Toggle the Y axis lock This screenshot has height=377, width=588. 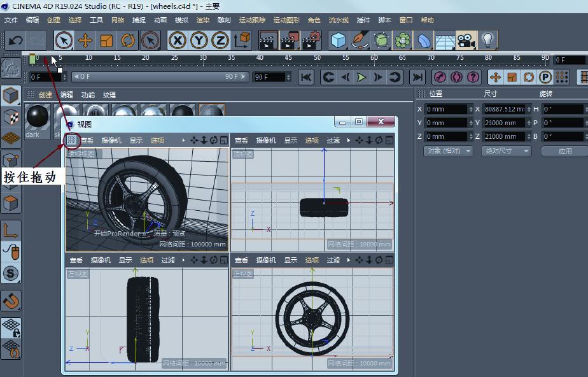click(x=199, y=41)
